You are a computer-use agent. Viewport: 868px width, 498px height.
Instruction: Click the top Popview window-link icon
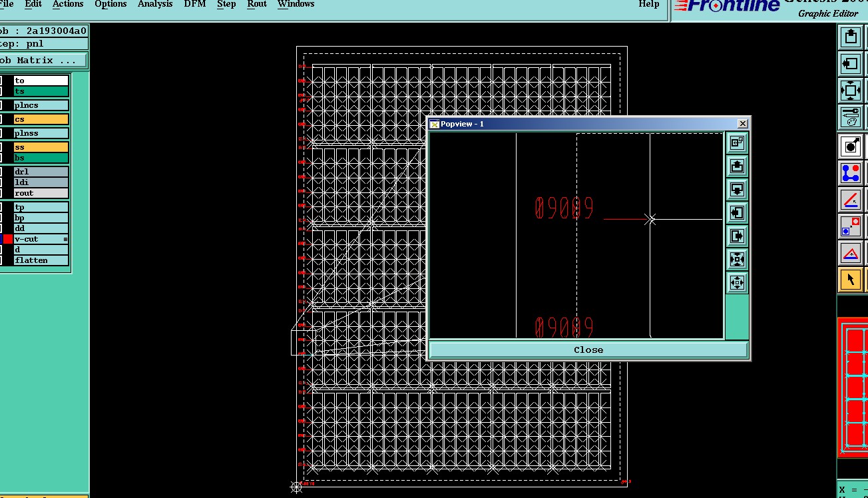point(737,142)
